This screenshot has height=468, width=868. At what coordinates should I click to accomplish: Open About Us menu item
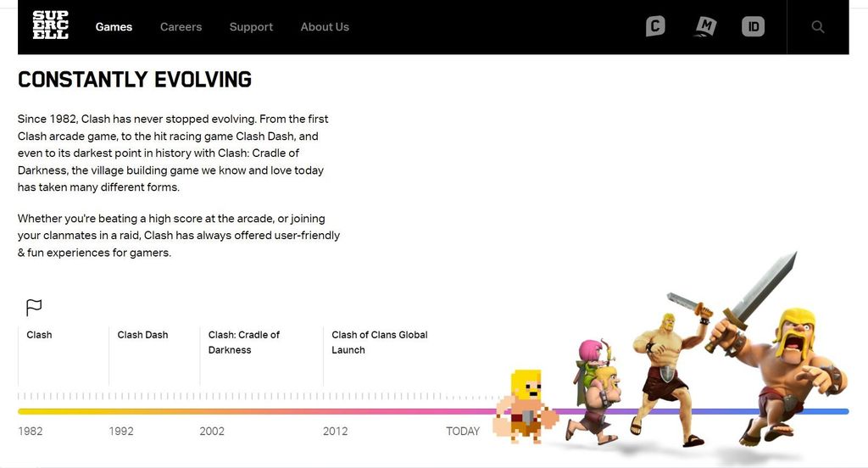[325, 26]
